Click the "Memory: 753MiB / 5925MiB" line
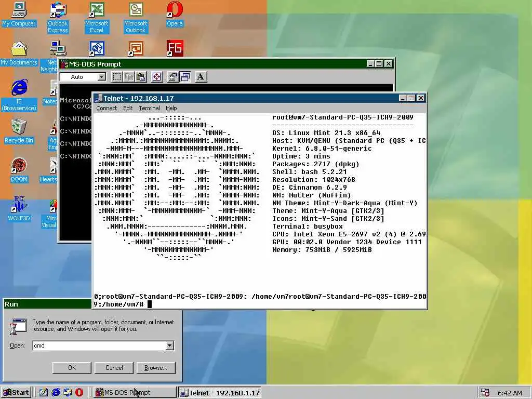Image resolution: width=532 pixels, height=399 pixels. pos(322,250)
